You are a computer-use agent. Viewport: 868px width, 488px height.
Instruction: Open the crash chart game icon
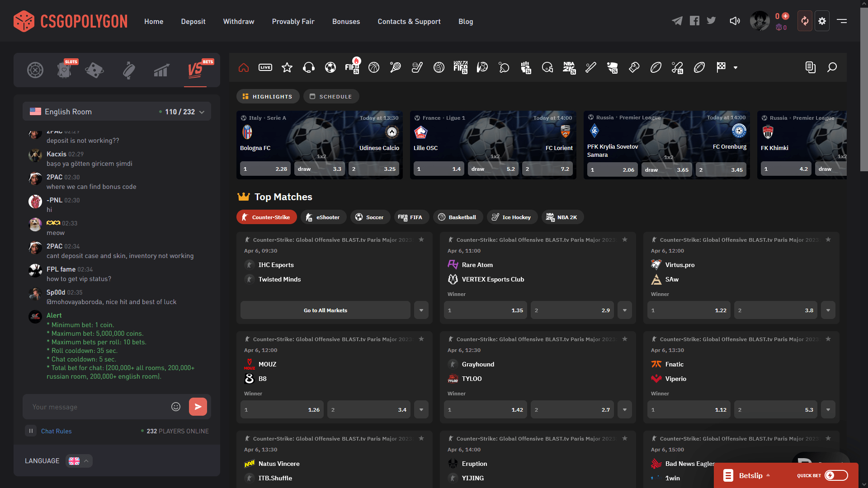point(161,70)
